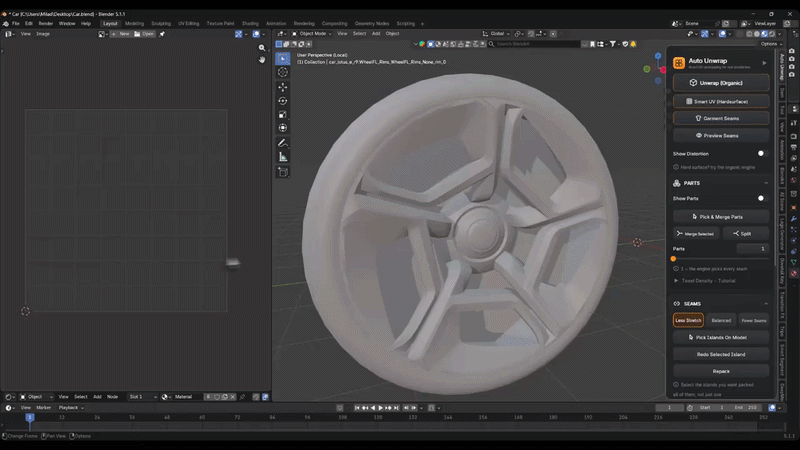Switch to the Modeling workspace tab
Viewport: 800px width, 450px height.
click(x=134, y=23)
